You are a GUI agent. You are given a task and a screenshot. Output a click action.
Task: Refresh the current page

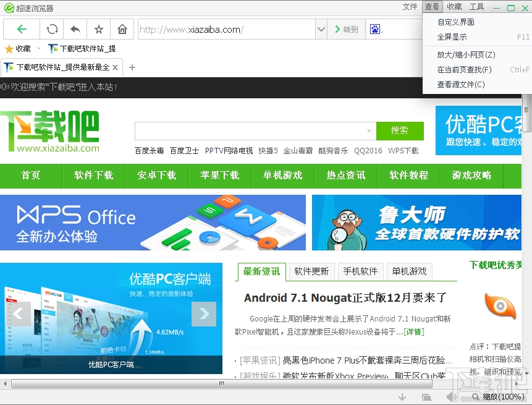coord(52,28)
